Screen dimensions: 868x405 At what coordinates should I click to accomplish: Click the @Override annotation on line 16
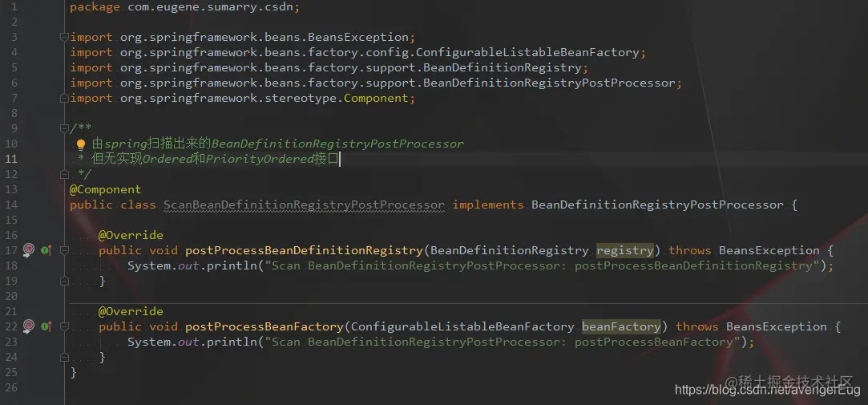coord(131,236)
